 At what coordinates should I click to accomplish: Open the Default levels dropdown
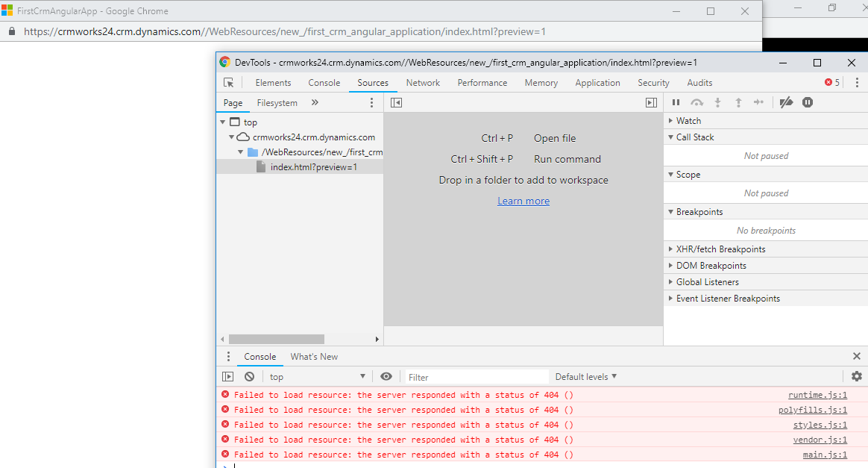click(x=586, y=377)
